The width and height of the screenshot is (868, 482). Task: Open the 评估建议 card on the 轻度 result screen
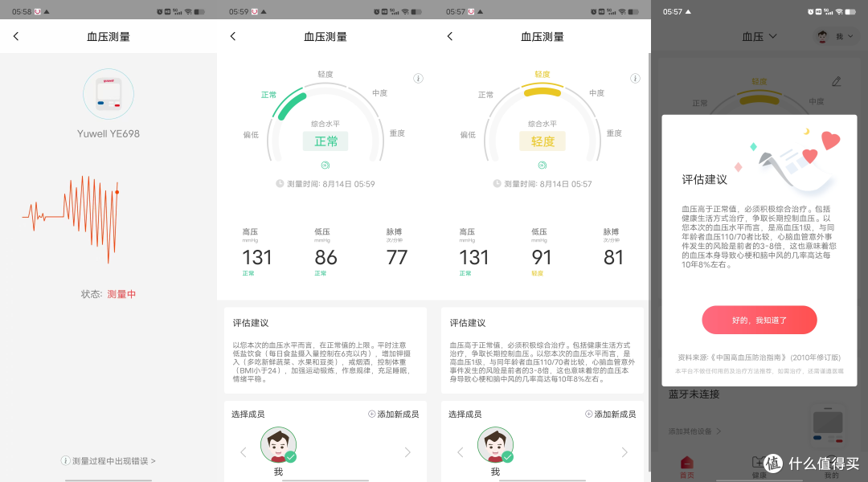point(542,350)
